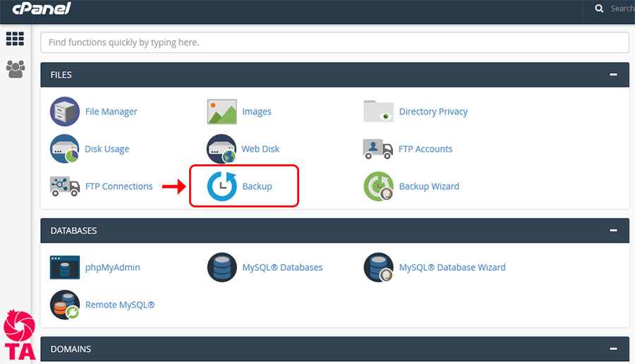
Task: Open the Backup clock icon
Action: [222, 186]
